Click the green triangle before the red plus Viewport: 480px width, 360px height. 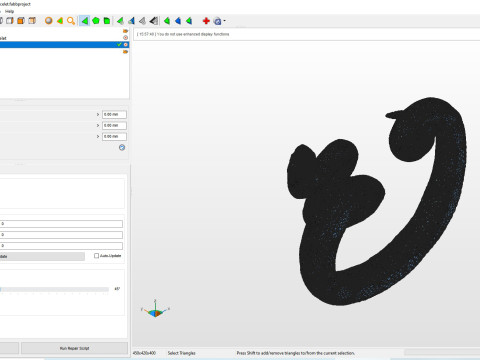(x=189, y=21)
